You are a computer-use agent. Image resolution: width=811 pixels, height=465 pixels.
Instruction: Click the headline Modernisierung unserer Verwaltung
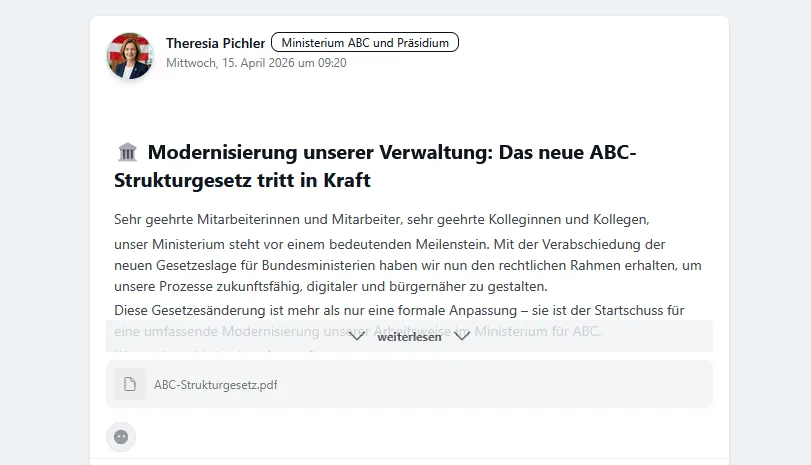click(375, 166)
